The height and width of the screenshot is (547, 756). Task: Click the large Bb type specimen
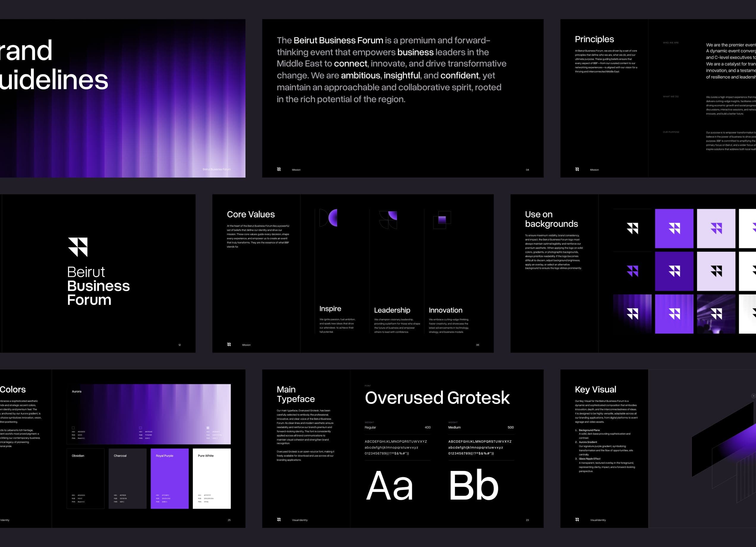[x=473, y=485]
